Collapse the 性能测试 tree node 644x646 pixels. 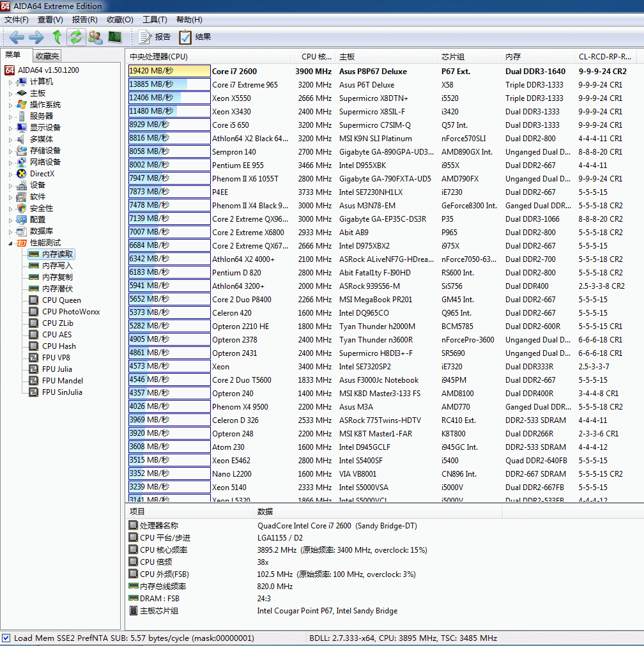click(x=10, y=243)
